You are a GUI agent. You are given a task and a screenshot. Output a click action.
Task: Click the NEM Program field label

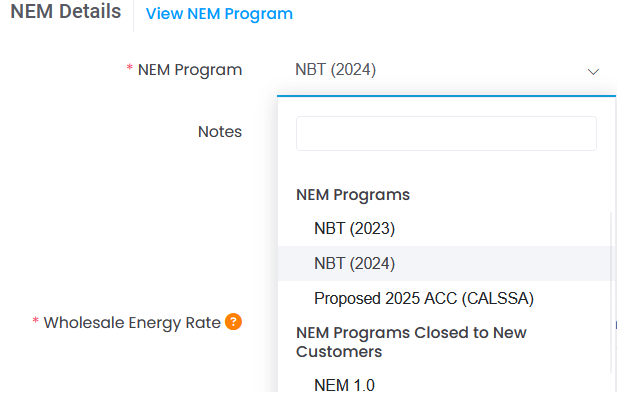coord(190,70)
